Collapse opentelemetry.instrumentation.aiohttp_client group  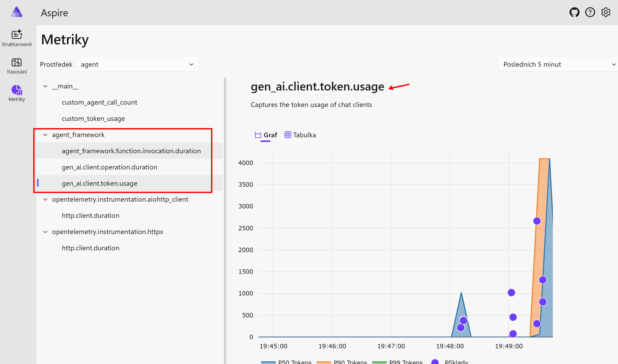pyautogui.click(x=45, y=199)
